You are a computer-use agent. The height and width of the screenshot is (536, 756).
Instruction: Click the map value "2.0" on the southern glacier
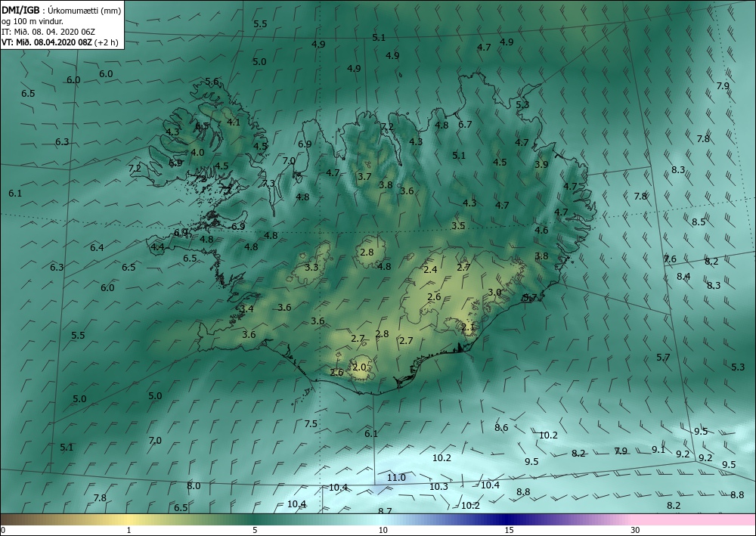[x=359, y=367]
